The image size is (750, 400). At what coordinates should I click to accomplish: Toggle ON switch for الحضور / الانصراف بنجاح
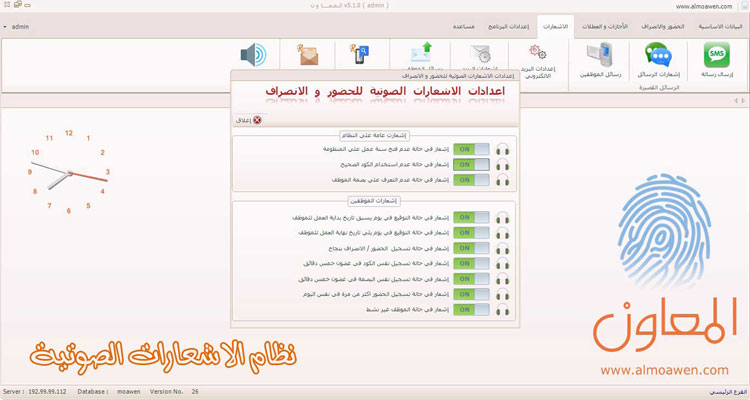(471, 248)
